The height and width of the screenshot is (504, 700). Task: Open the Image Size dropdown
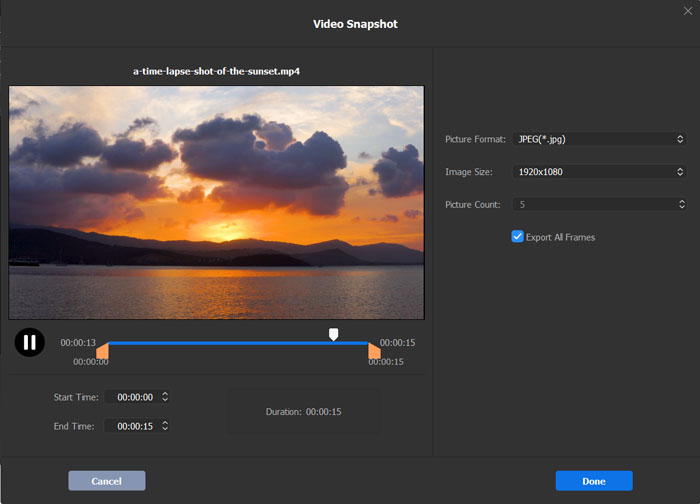pyautogui.click(x=599, y=171)
